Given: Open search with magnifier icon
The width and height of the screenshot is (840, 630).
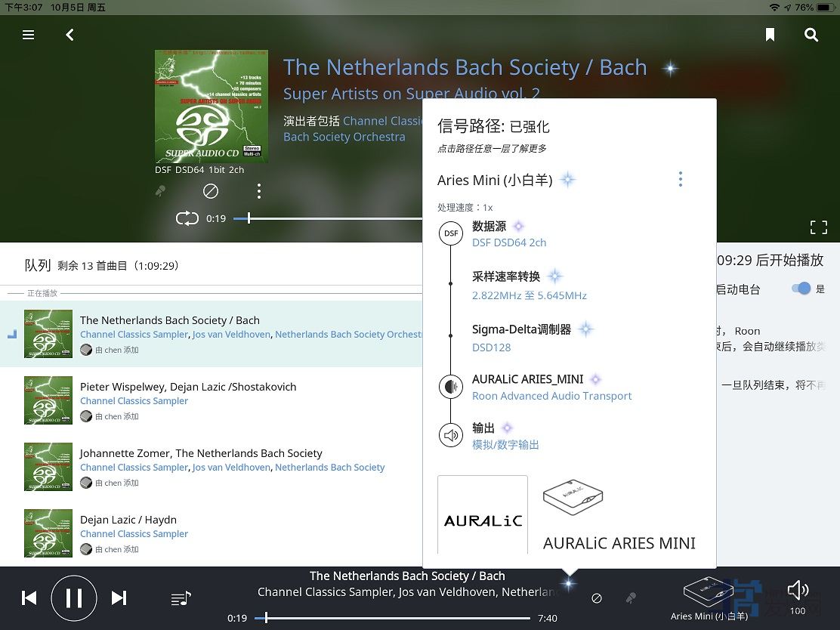Looking at the screenshot, I should pyautogui.click(x=811, y=35).
